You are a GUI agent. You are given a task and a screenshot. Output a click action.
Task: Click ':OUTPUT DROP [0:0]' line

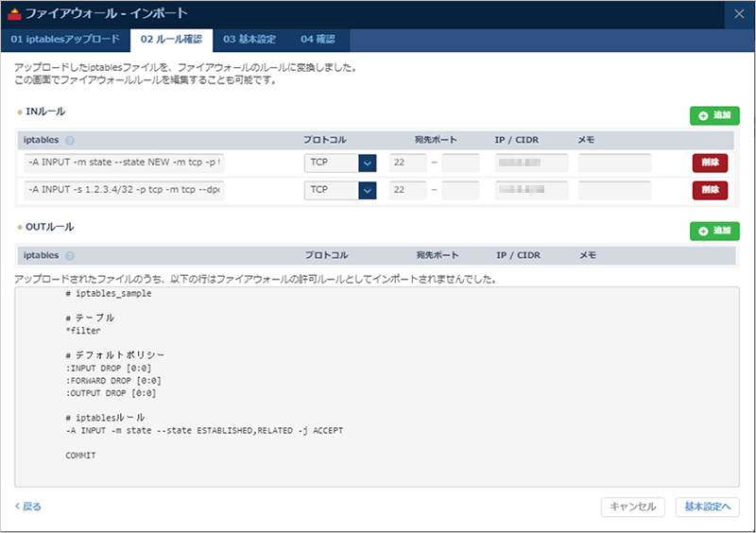[111, 393]
